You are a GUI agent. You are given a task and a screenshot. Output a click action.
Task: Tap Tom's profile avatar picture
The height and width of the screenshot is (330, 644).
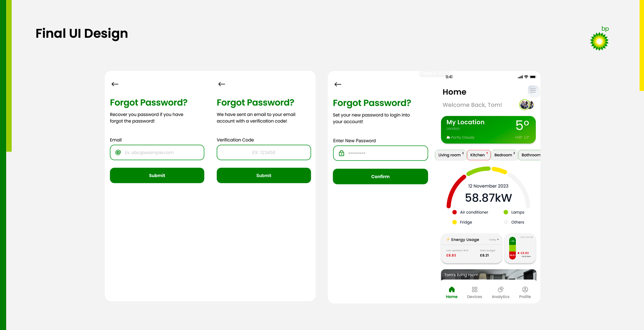(526, 105)
